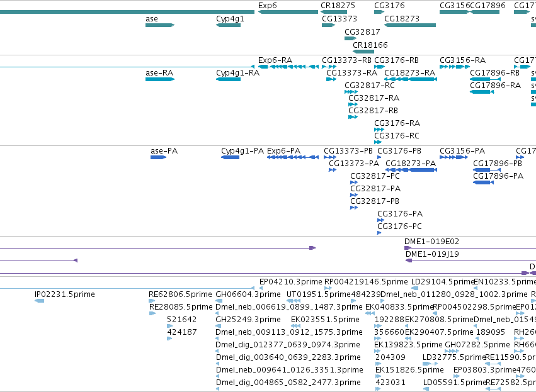
Task: Open the RP004219146.5prime EST label
Action: tap(366, 282)
